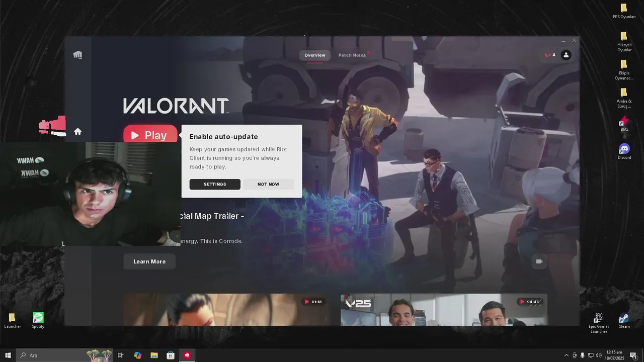Open the notification center icon

point(633,355)
